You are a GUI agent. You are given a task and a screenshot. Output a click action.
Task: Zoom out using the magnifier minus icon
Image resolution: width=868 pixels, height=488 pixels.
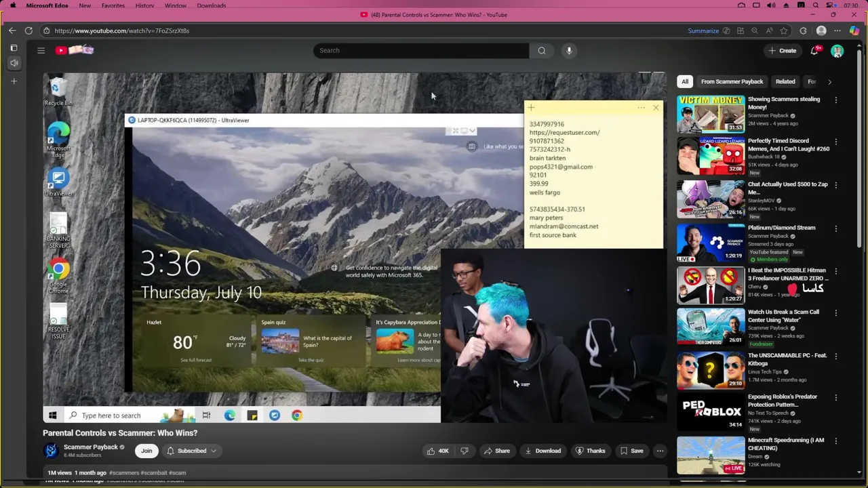tap(755, 30)
